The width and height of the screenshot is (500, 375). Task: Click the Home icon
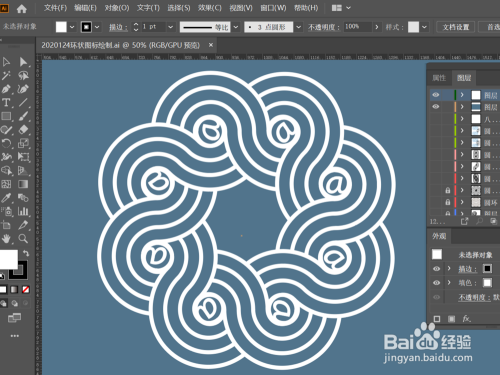point(22,8)
